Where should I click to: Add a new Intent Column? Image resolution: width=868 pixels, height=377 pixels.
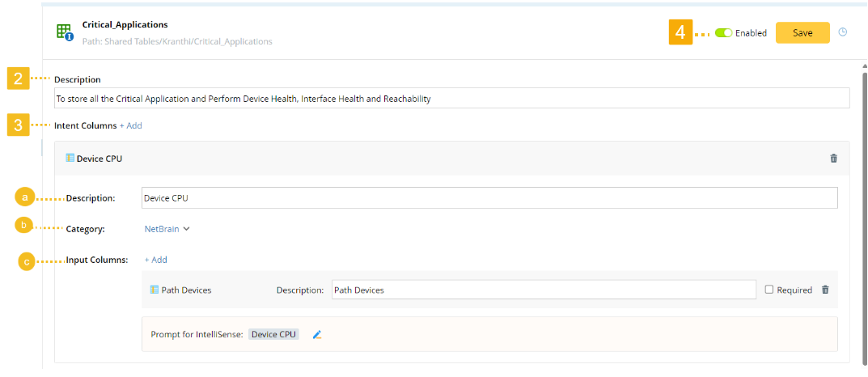(131, 126)
